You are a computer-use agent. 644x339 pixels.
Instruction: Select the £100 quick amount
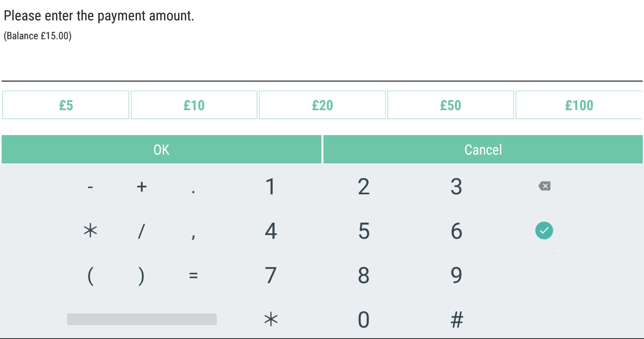pos(579,105)
